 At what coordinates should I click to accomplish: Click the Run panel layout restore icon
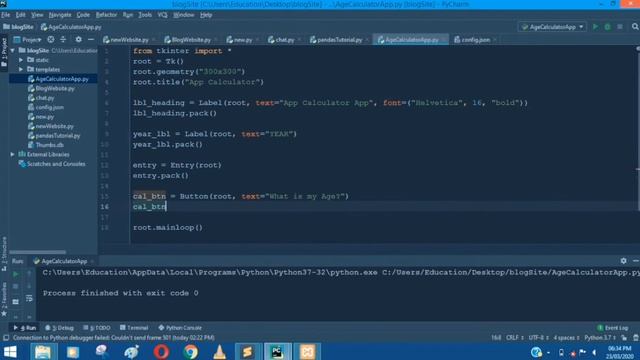pos(16,302)
